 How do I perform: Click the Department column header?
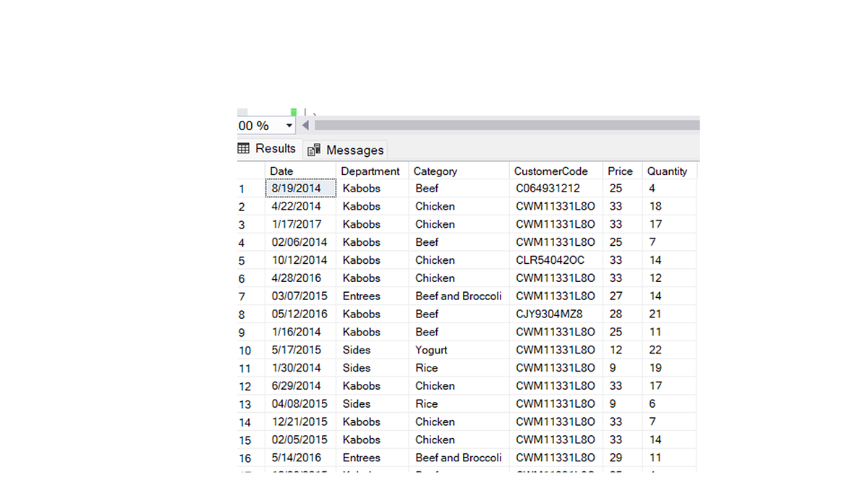[370, 171]
